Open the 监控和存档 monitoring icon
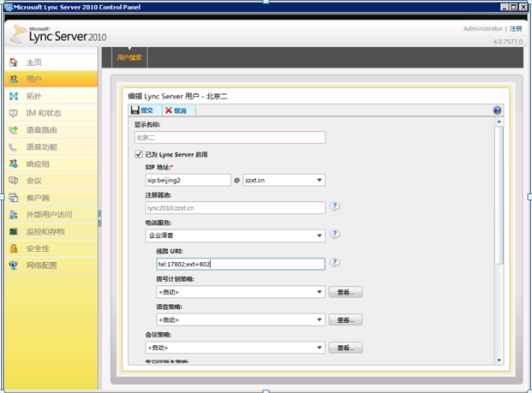 (x=13, y=231)
